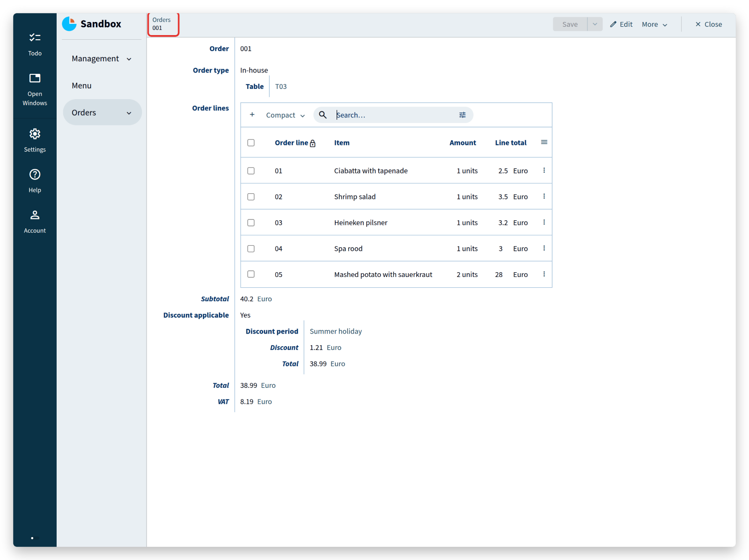Sort by Order line column header
749x560 pixels.
[291, 143]
